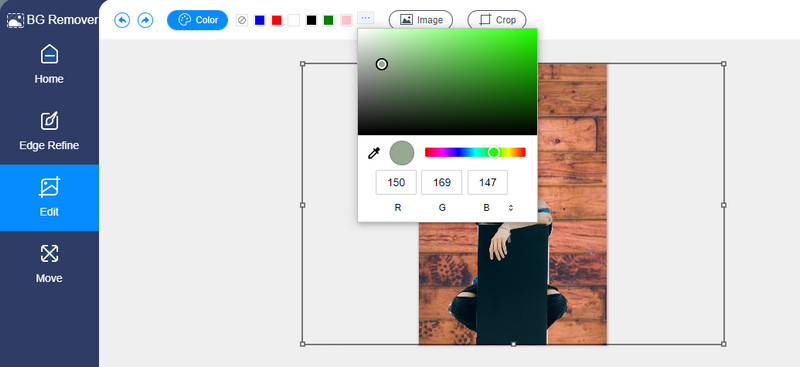
Task: Choose the black background swatch
Action: point(311,20)
